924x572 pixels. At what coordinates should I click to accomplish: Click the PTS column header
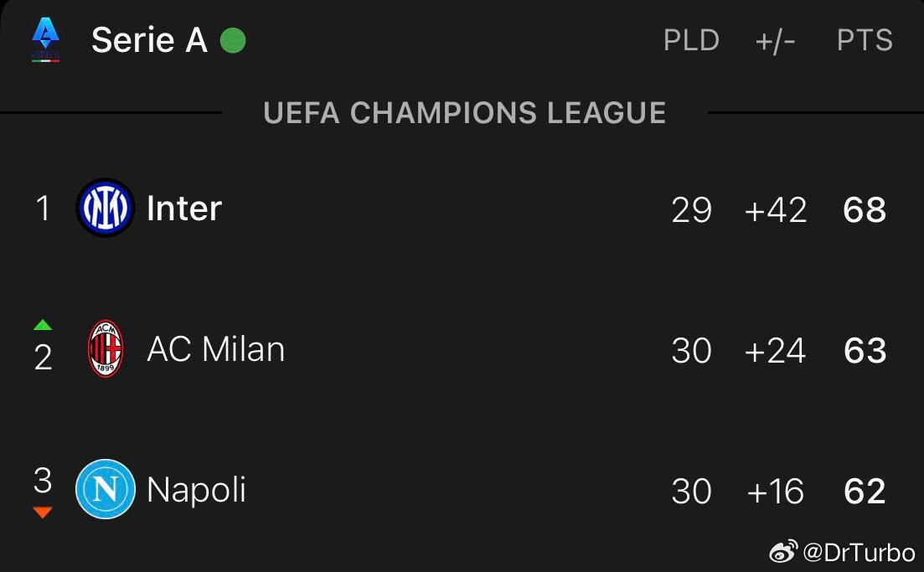tap(865, 41)
